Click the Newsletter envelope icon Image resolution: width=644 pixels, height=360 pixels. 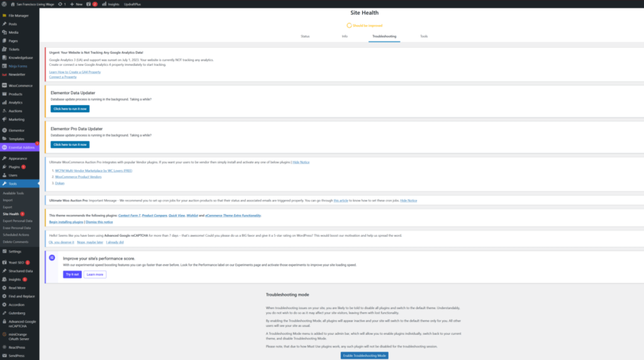pyautogui.click(x=4, y=75)
